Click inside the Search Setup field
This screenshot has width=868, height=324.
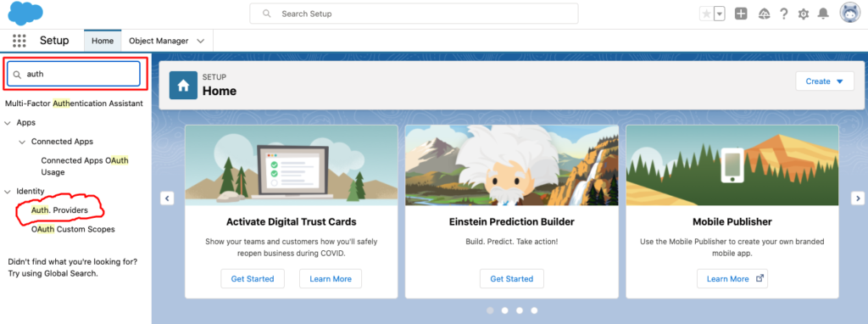(x=414, y=14)
